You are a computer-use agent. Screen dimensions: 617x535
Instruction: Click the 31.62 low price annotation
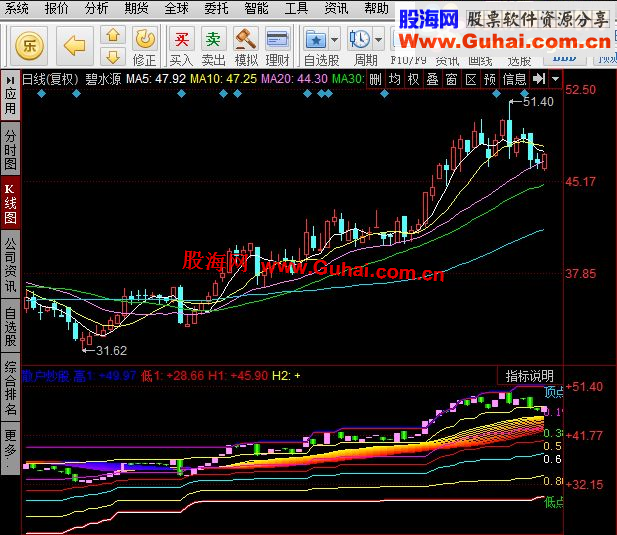[111, 351]
